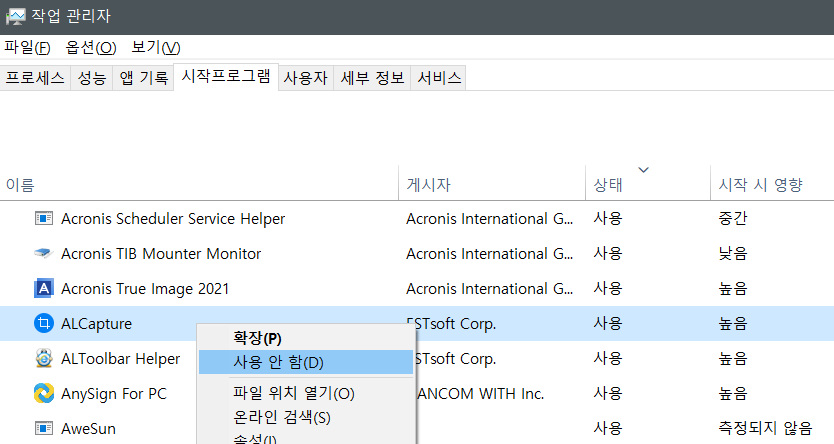Open the 보기(V) menu

(156, 47)
